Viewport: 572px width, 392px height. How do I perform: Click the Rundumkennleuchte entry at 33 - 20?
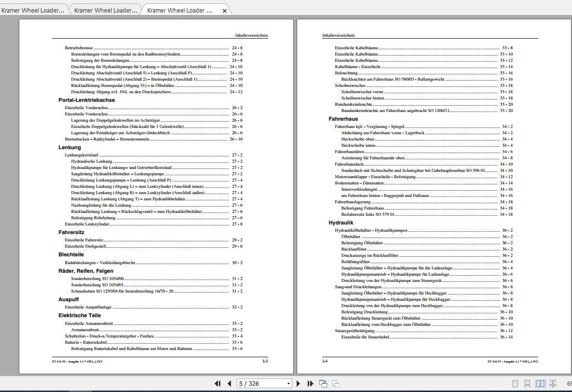tap(424, 104)
